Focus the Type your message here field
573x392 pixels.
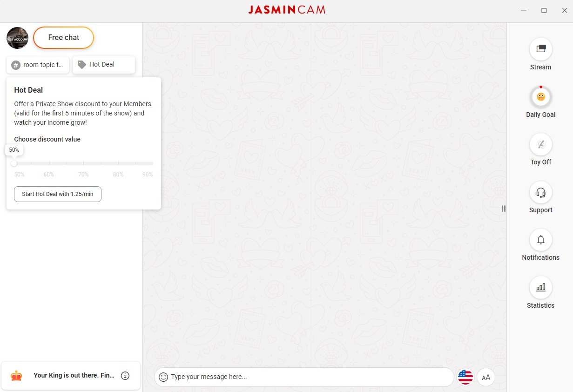pos(304,377)
